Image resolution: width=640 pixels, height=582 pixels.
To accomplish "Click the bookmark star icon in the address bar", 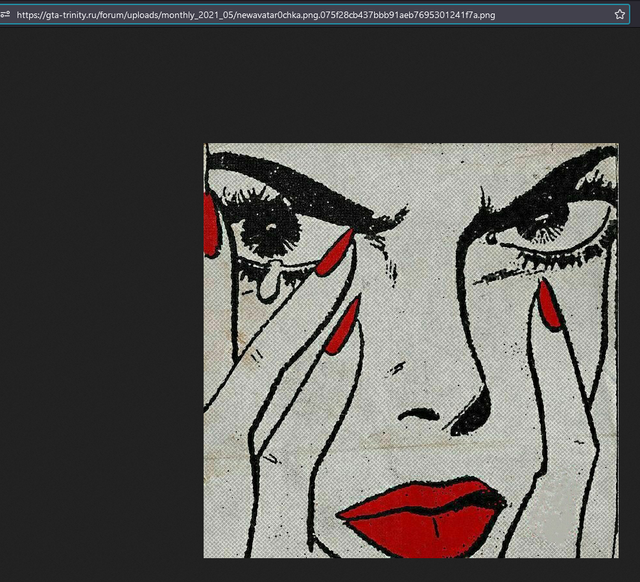I will tap(619, 15).
